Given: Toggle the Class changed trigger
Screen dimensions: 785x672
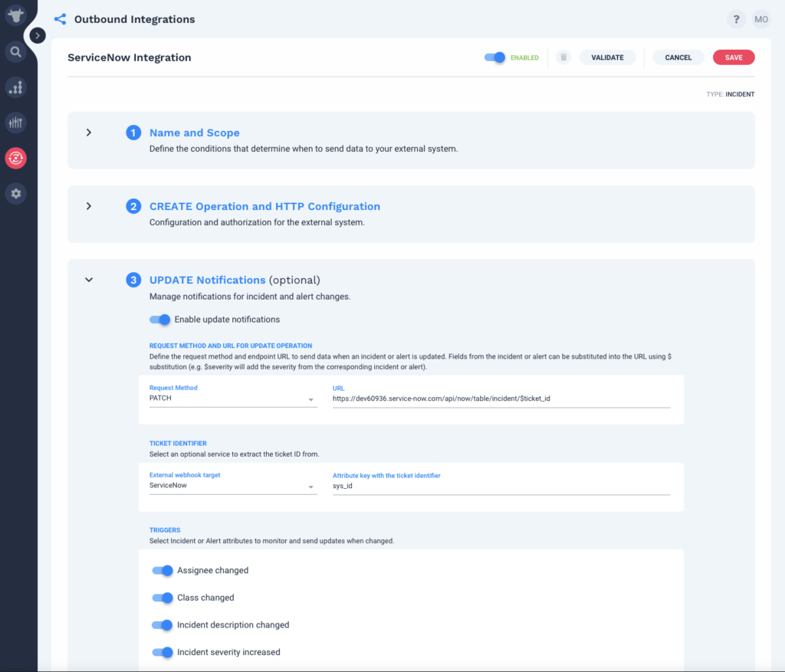Looking at the screenshot, I should point(163,598).
